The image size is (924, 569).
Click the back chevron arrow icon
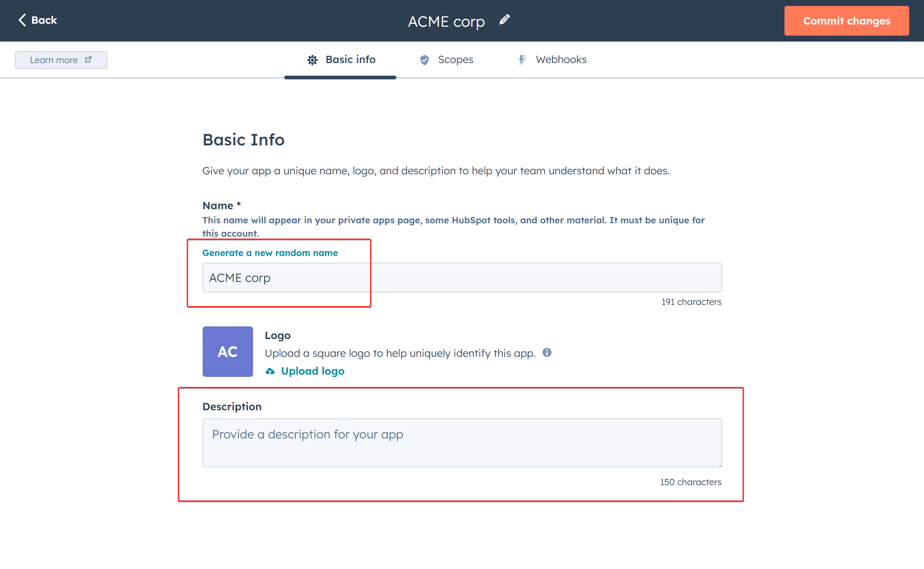click(22, 20)
